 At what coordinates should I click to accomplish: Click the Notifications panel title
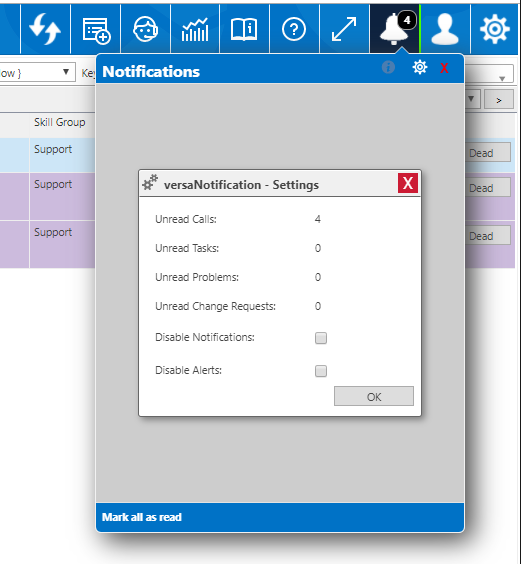(x=151, y=72)
